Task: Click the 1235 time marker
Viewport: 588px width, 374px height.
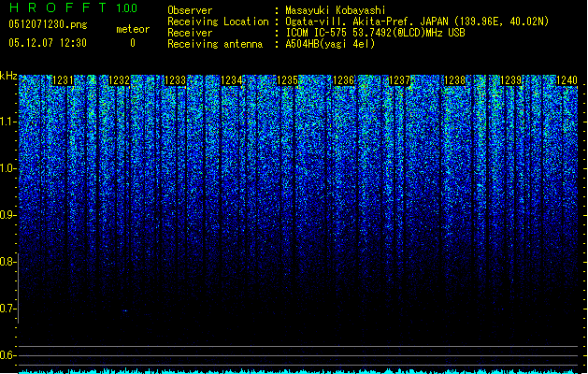Action: pos(287,80)
